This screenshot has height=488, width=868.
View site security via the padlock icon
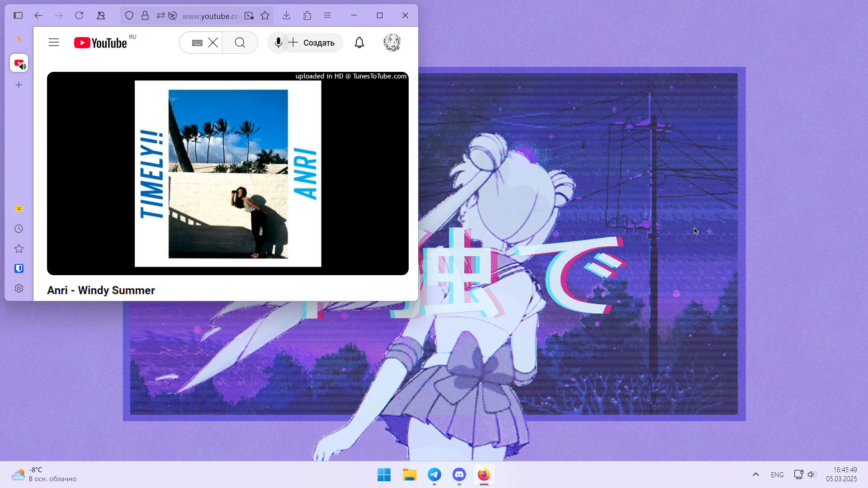(x=145, y=16)
